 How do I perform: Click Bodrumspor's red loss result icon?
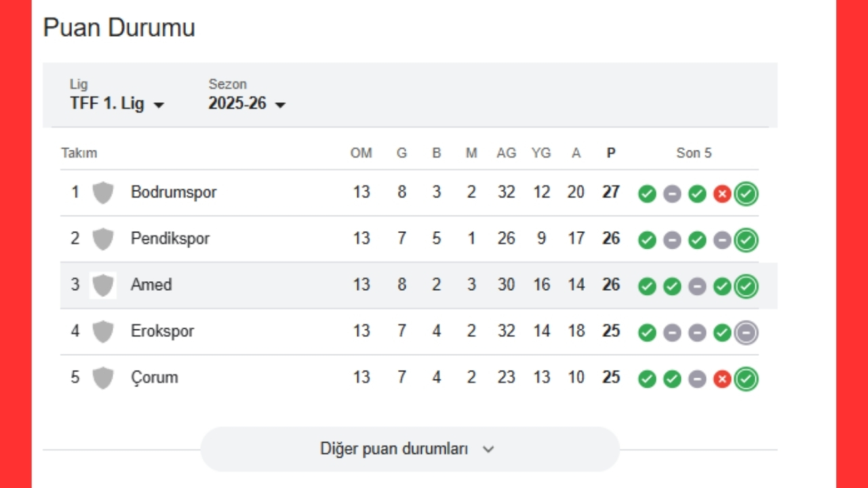tap(722, 195)
